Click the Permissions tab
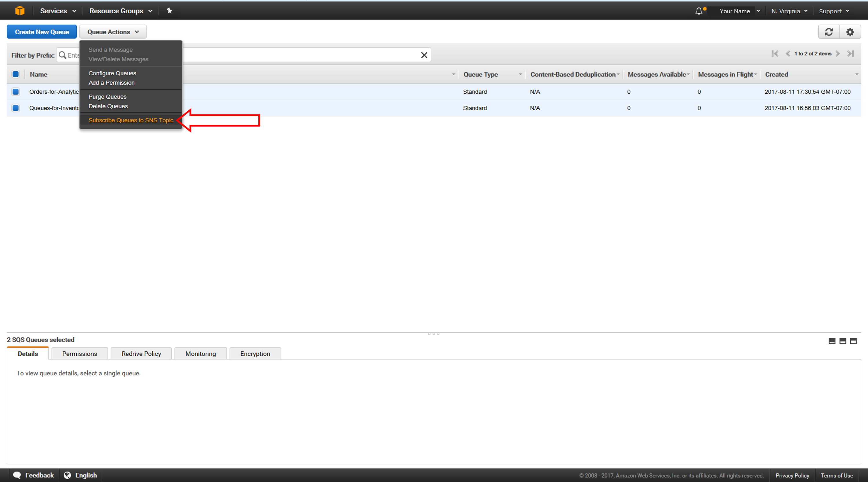The height and width of the screenshot is (482, 868). click(80, 353)
